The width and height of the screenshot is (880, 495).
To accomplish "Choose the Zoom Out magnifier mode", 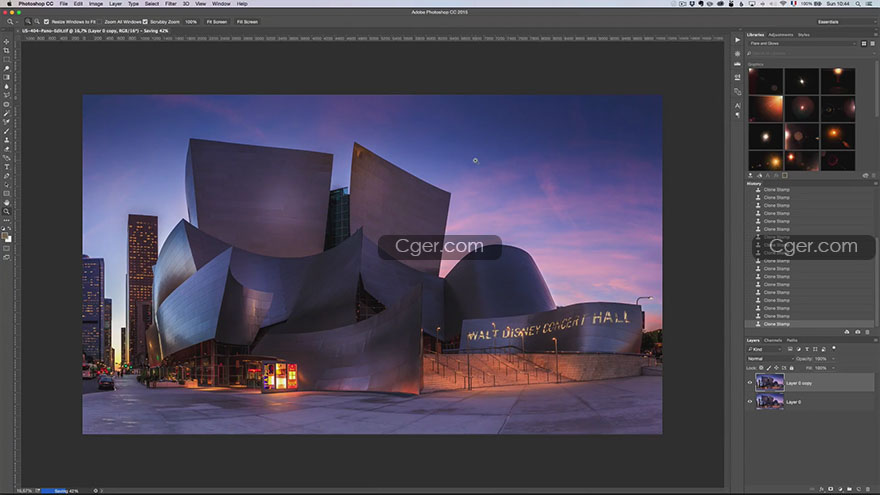I will pos(37,21).
